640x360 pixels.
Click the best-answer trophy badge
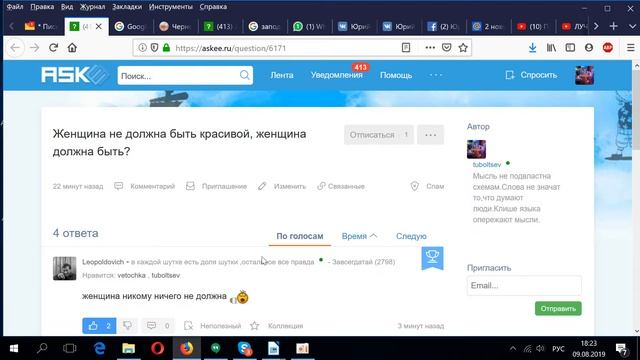[x=432, y=258]
